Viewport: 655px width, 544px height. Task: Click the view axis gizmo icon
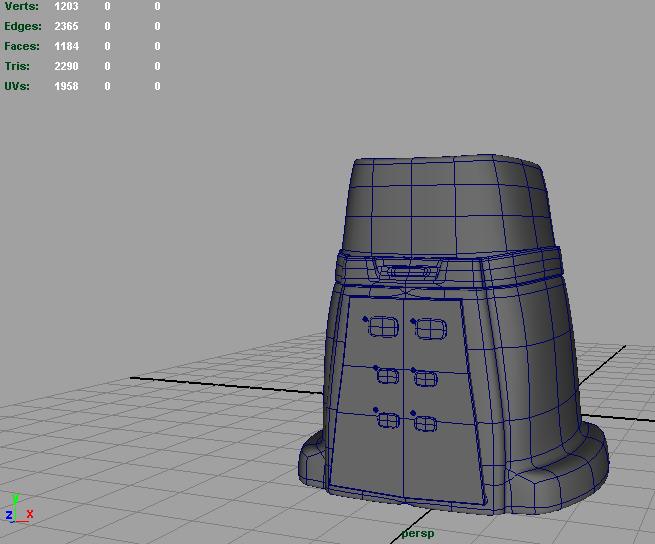[19, 509]
